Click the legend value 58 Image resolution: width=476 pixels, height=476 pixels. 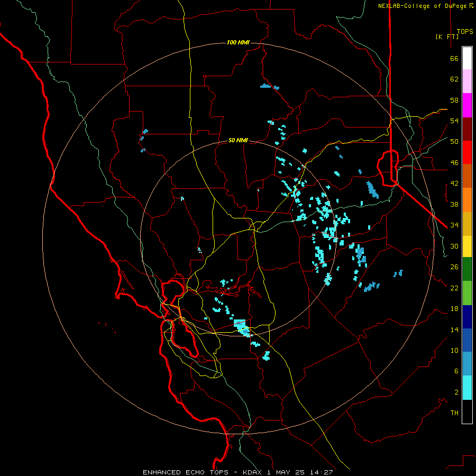(x=454, y=100)
